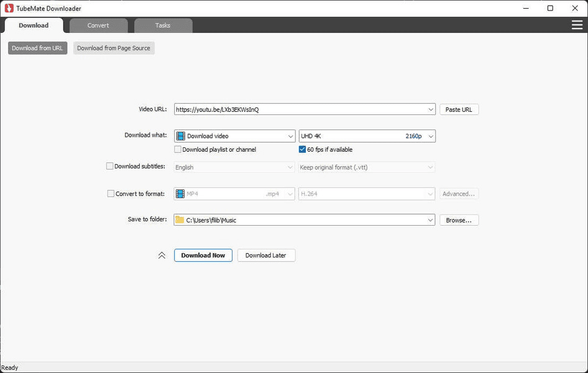Disable 60 fps if available
Image resolution: width=588 pixels, height=373 pixels.
[x=301, y=149]
